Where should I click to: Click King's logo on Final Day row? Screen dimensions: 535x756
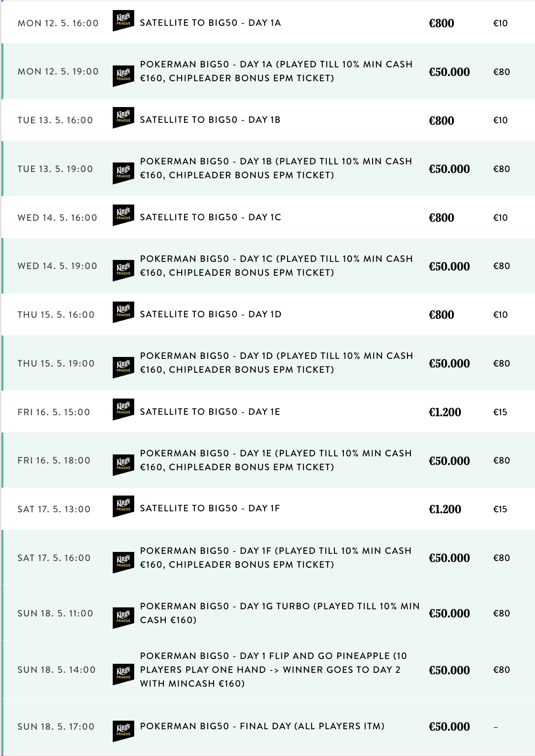[x=123, y=731]
